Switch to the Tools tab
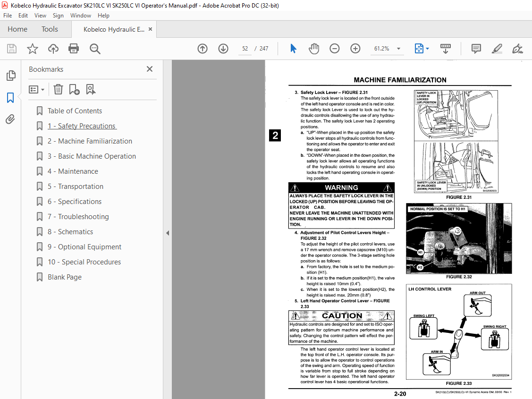 click(50, 29)
